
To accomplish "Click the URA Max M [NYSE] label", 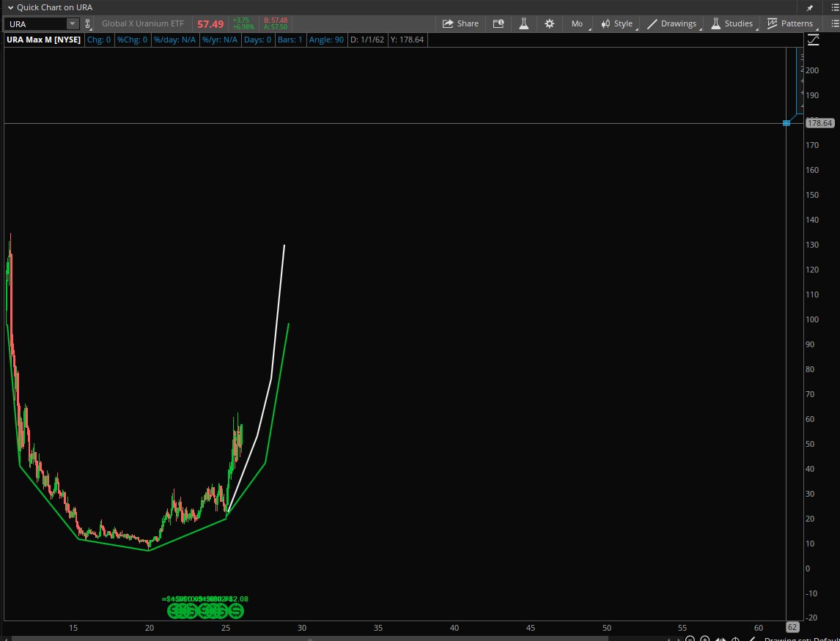I will click(43, 40).
